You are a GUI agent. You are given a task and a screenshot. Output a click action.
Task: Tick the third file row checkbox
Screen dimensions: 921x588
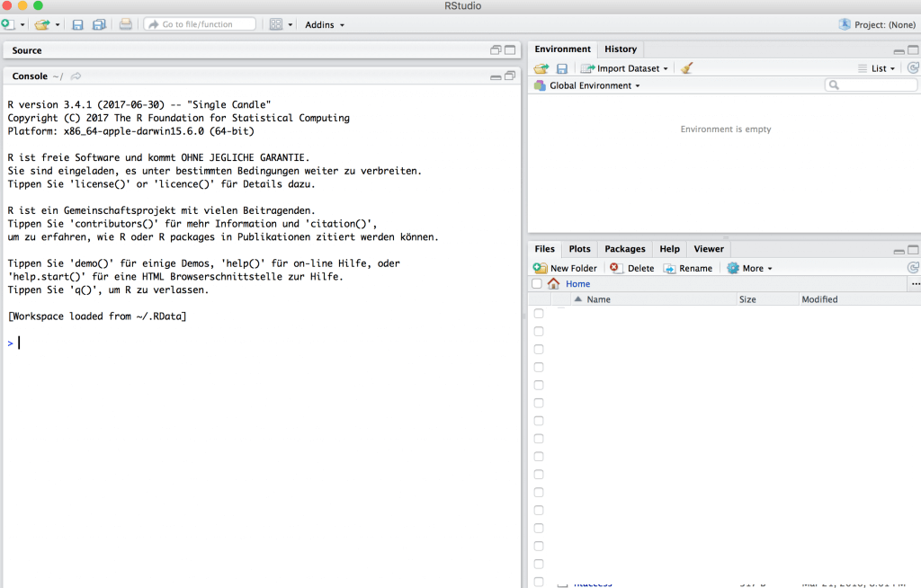tap(539, 350)
